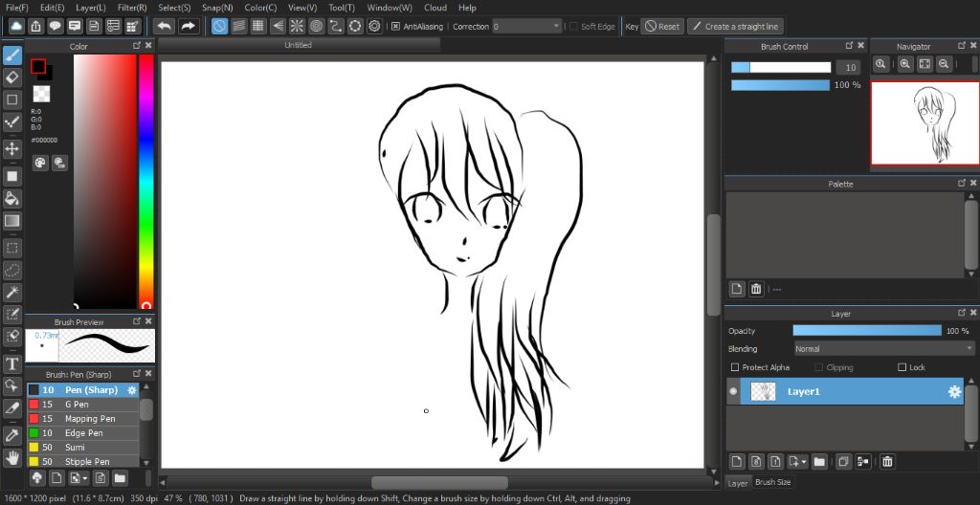Click the Navigator preview thumbnail

(x=925, y=123)
